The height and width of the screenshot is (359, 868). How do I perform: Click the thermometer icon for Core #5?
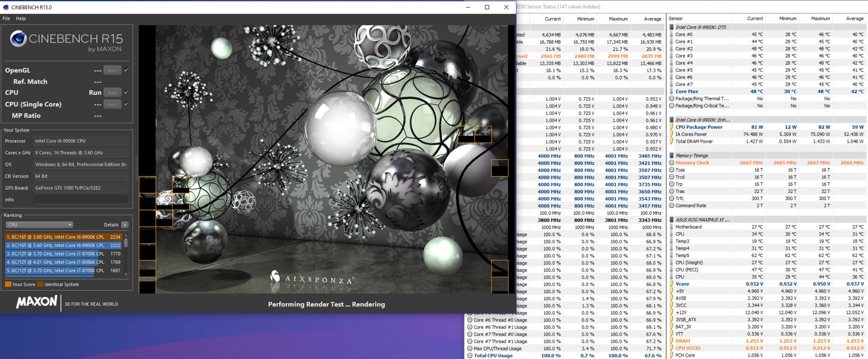click(x=672, y=70)
